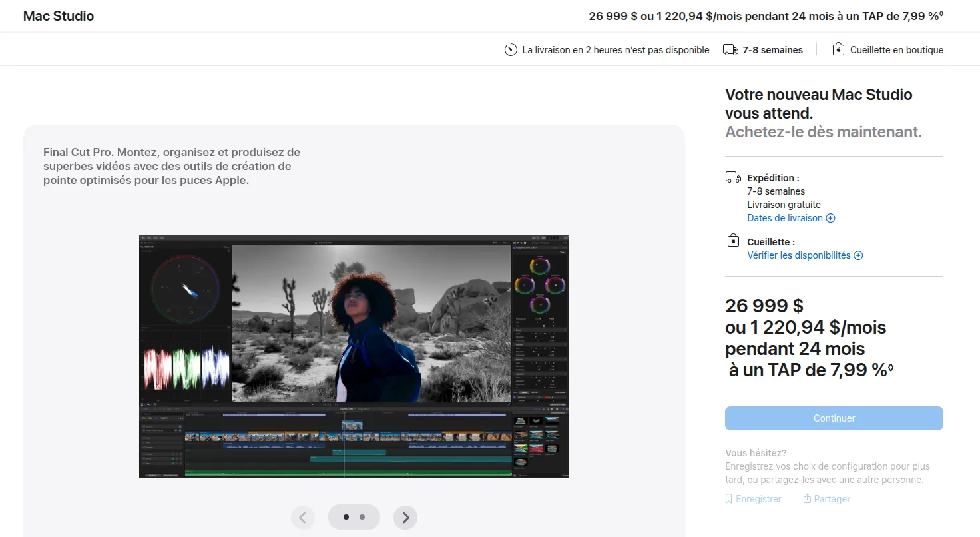
Task: Click the plus icon beside Dates de livraison
Action: click(x=830, y=218)
